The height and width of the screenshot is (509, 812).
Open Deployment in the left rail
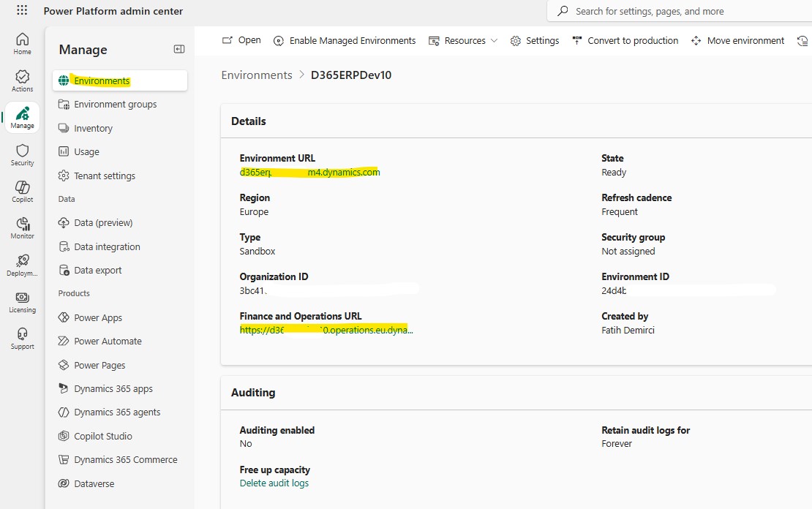point(22,265)
